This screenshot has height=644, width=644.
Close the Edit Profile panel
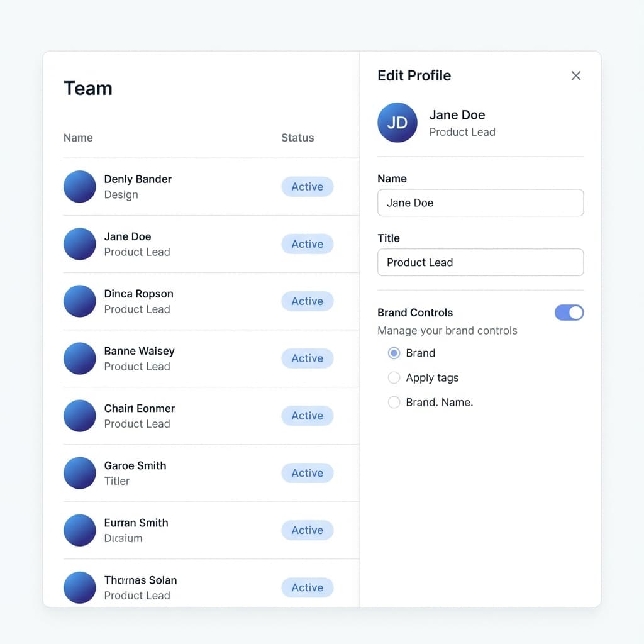(575, 75)
